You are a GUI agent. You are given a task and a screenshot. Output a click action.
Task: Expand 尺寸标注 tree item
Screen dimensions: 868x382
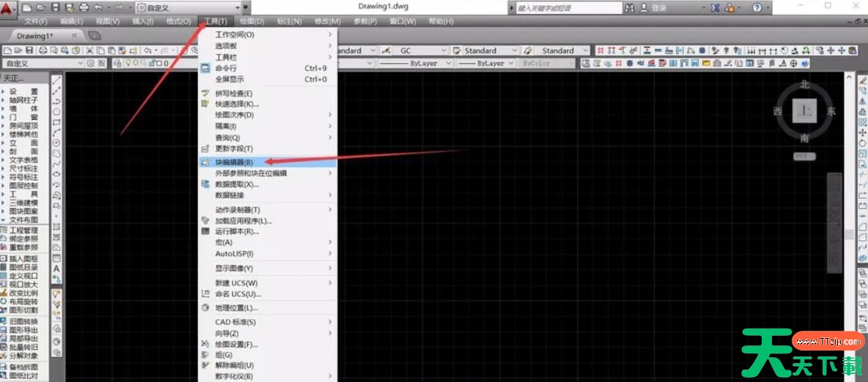(x=3, y=168)
